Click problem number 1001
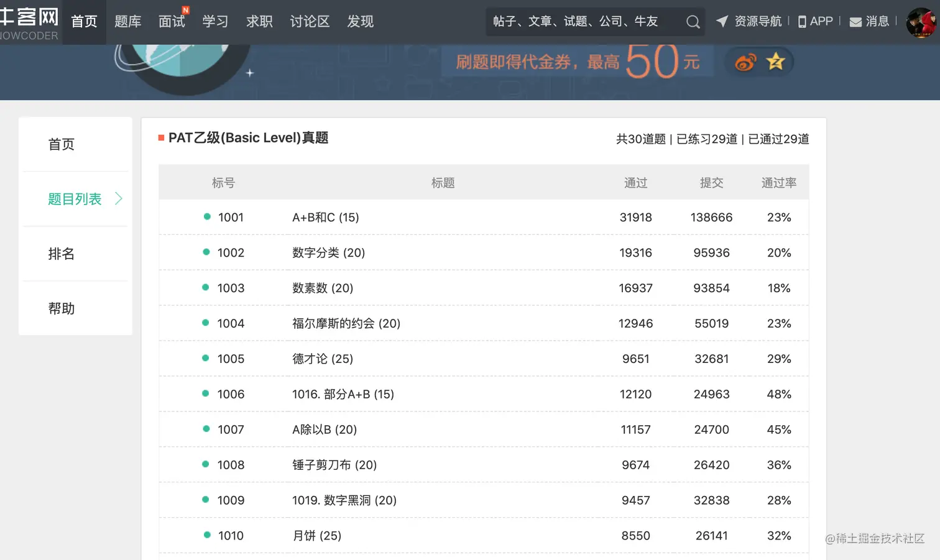Viewport: 940px width, 560px height. coord(231,218)
